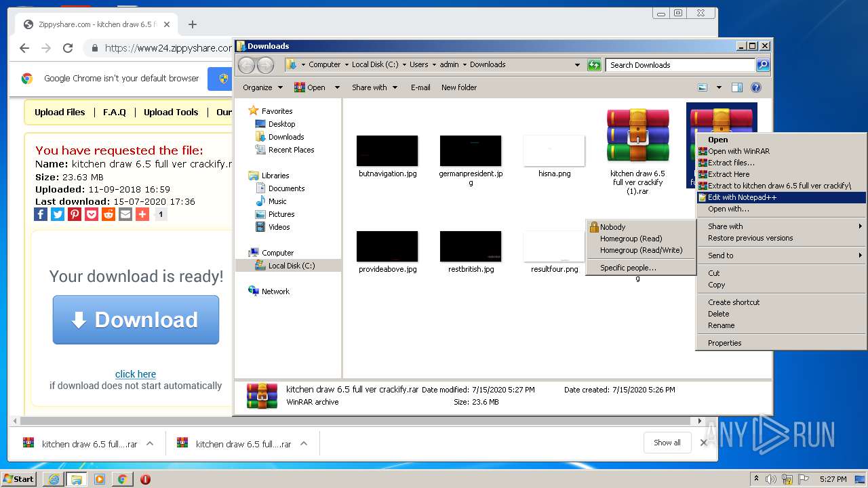Image resolution: width=868 pixels, height=488 pixels.
Task: Select Nobody in sharing submenu
Action: 641,227
